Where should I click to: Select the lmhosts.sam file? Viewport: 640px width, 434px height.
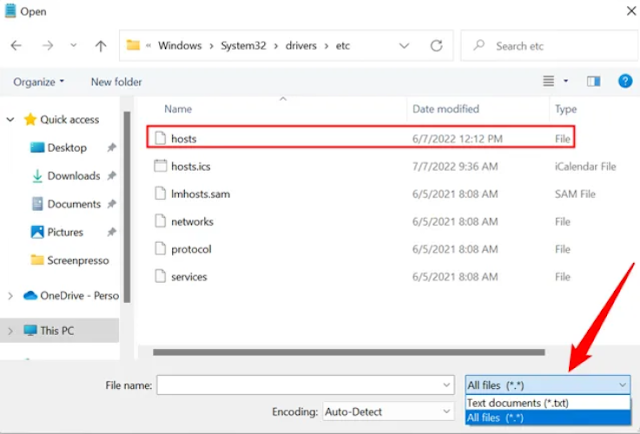pos(200,194)
